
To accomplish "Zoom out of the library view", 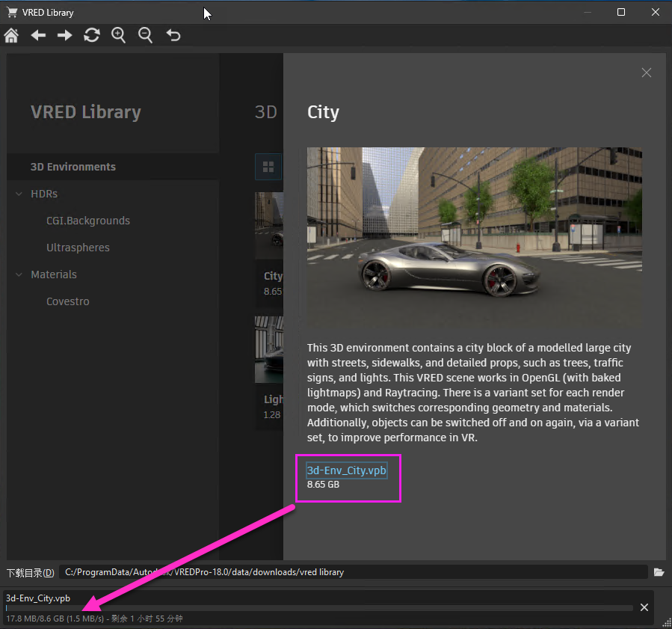I will (x=145, y=35).
